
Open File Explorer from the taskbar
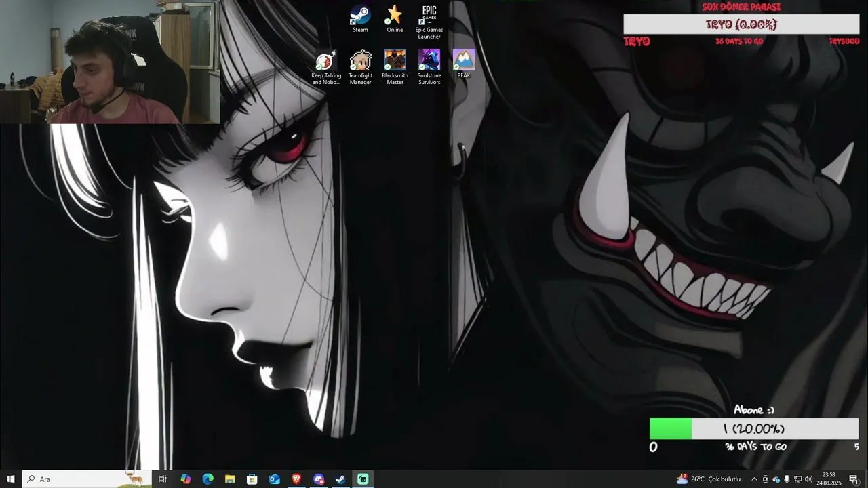click(x=230, y=479)
